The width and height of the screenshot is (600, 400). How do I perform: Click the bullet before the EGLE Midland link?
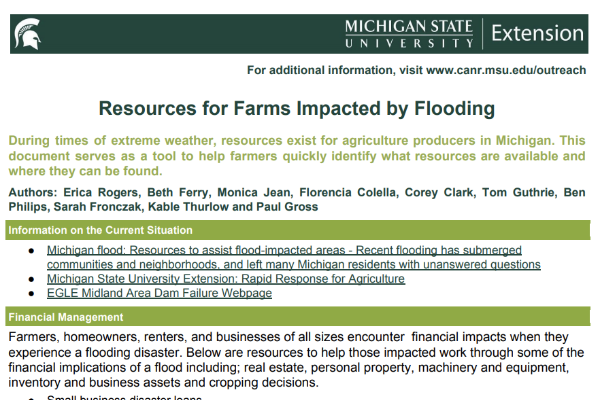click(31, 294)
